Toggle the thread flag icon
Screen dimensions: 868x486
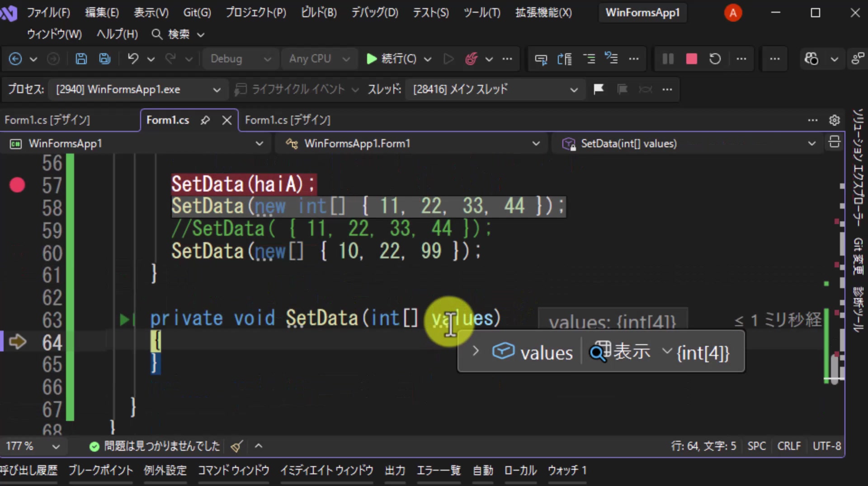click(599, 89)
